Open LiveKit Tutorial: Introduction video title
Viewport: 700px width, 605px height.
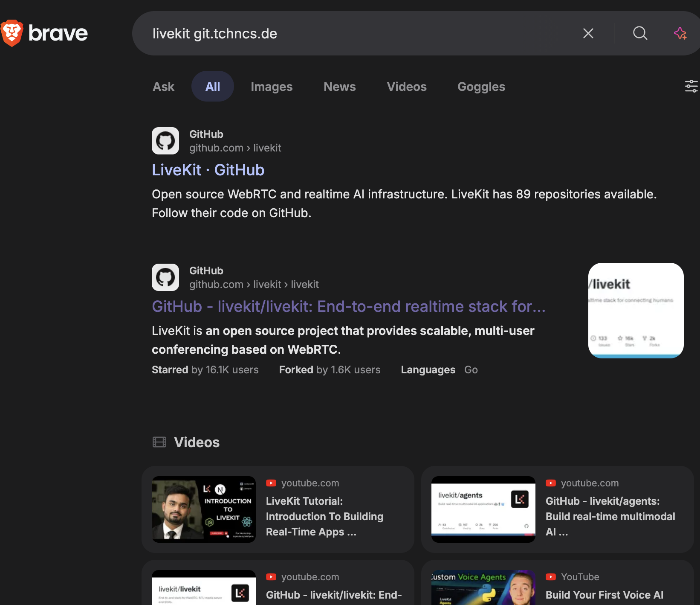pos(324,516)
